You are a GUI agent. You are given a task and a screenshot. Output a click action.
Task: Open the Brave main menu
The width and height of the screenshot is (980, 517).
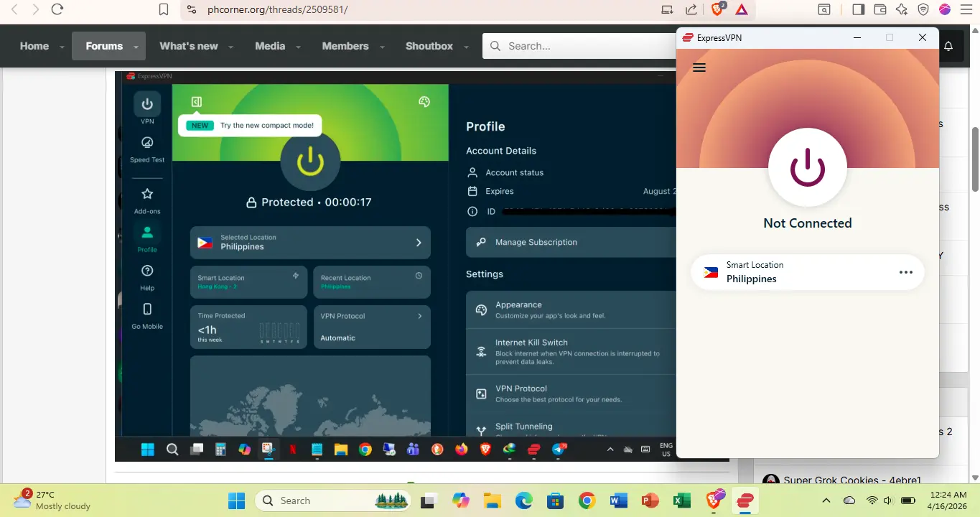pos(966,9)
